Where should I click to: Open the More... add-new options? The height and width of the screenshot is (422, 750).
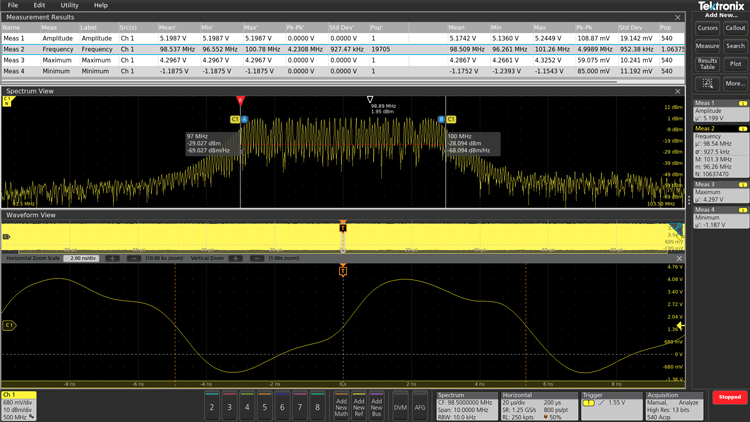pos(735,84)
